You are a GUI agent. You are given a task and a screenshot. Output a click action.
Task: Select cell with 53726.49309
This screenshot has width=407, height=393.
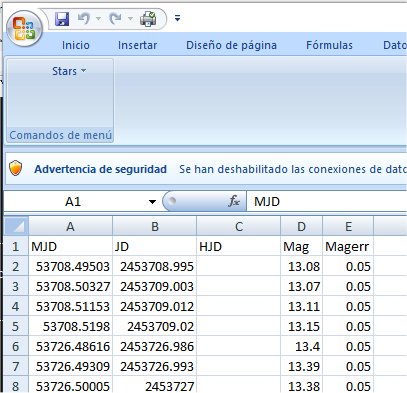tap(70, 366)
